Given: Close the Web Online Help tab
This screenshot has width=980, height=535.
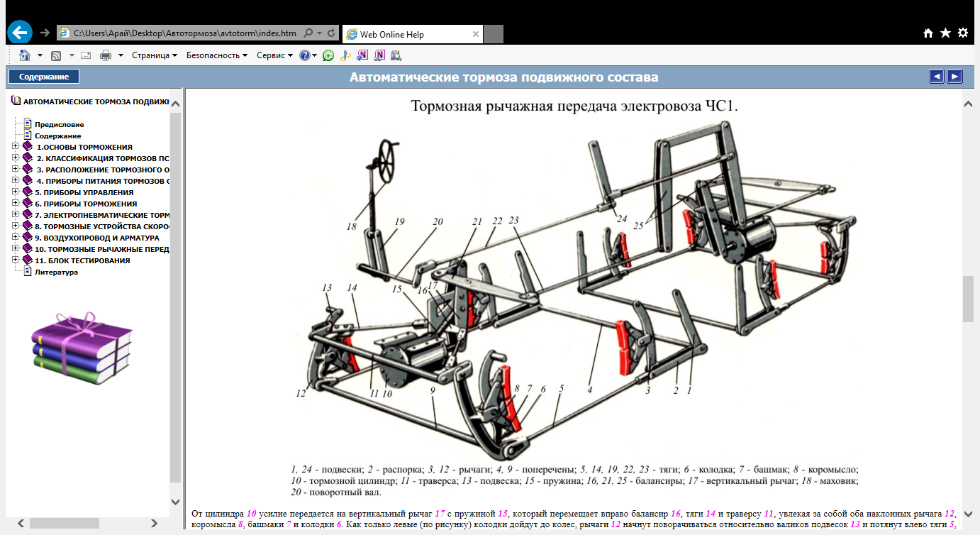Looking at the screenshot, I should 475,34.
